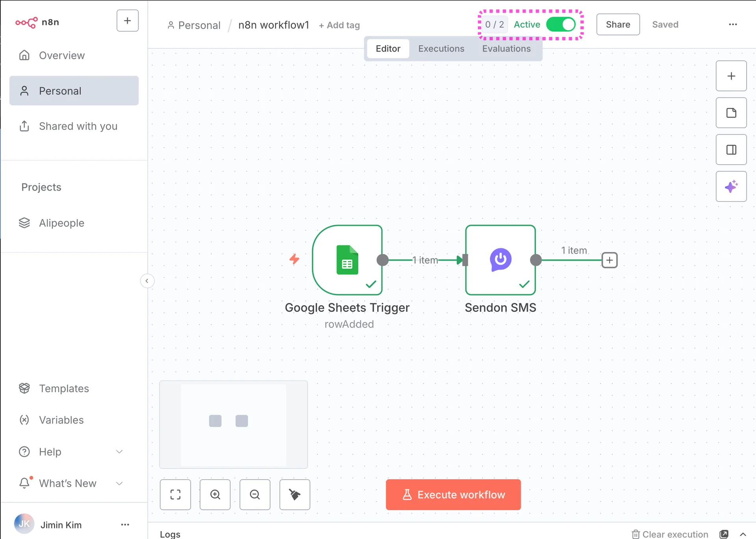Open the AI assistant sparkle button

(731, 187)
